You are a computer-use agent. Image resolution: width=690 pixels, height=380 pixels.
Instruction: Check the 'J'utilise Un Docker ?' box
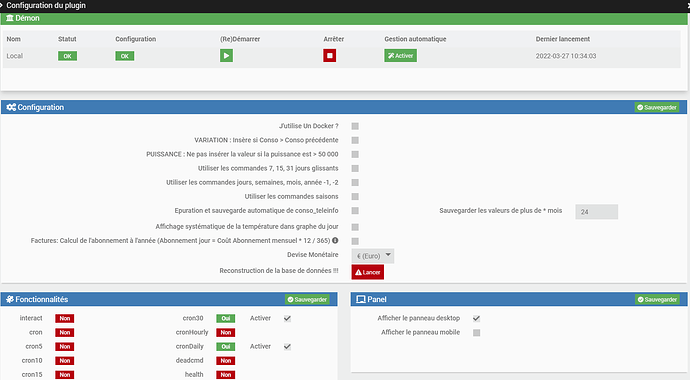click(x=355, y=126)
